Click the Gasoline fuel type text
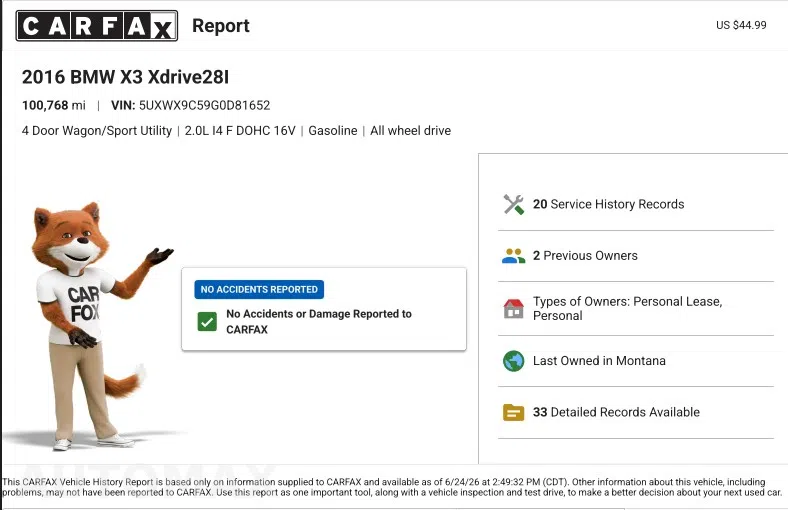 333,131
